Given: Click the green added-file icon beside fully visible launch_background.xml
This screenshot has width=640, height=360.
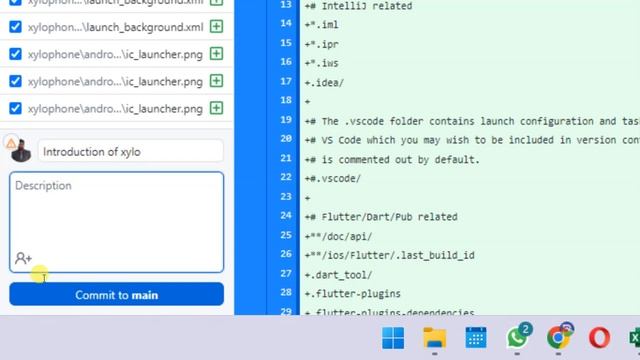Looking at the screenshot, I should (216, 27).
